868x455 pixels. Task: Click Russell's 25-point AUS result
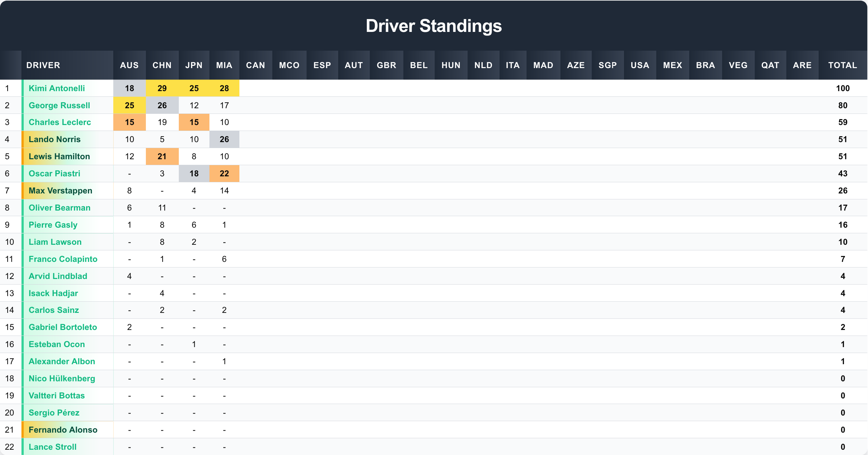[129, 105]
